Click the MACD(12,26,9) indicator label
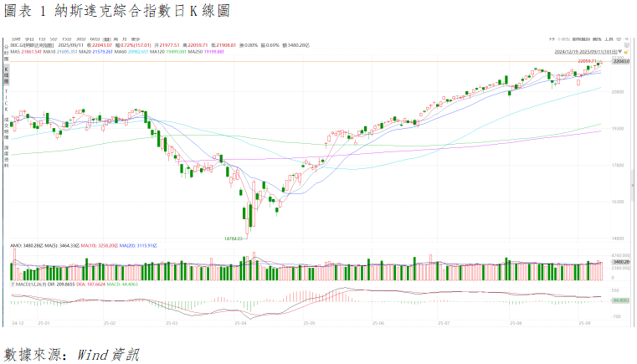Image resolution: width=637 pixels, height=364 pixels. [x=31, y=285]
